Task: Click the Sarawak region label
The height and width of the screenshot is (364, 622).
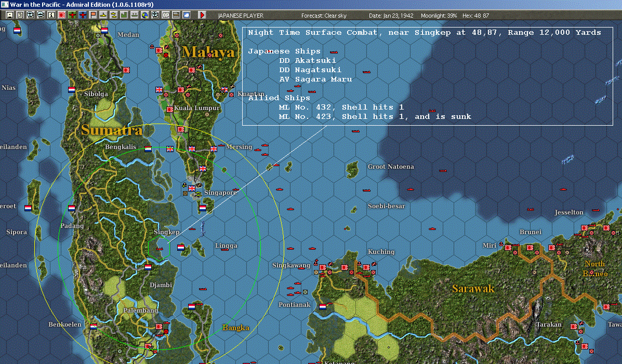Action: [x=473, y=289]
